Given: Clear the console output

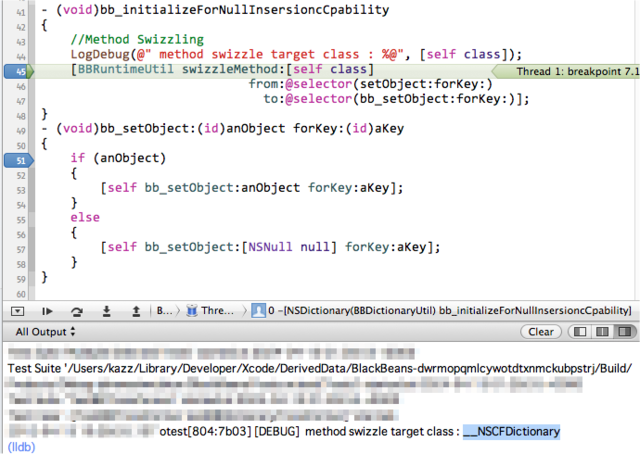Looking at the screenshot, I should pos(541,332).
